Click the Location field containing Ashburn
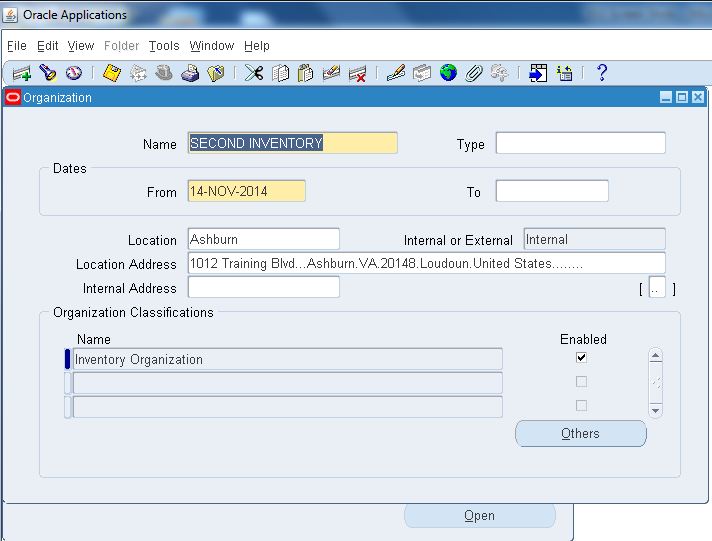The width and height of the screenshot is (712, 541). coord(264,239)
